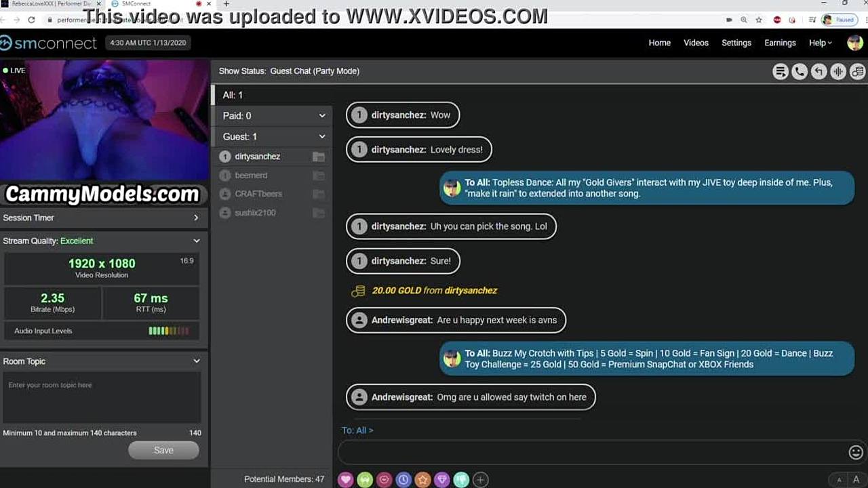868x488 pixels.
Task: Expand the Paid: 0 user list
Action: point(322,116)
